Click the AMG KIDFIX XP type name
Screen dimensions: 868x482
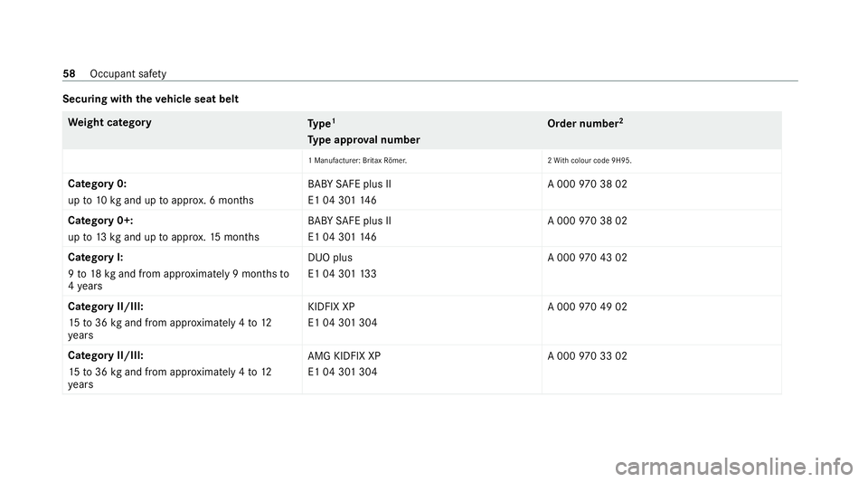coord(344,355)
